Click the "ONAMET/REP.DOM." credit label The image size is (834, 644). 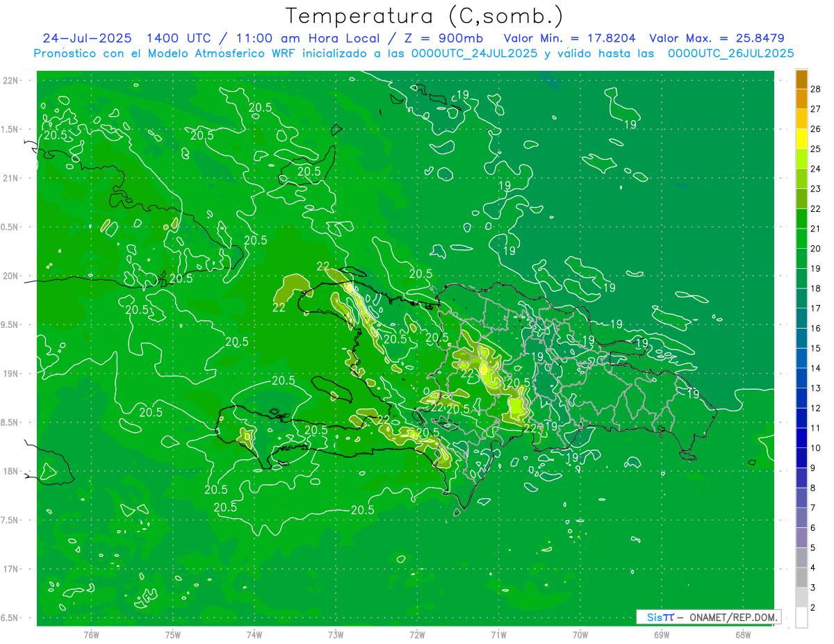coord(733,617)
